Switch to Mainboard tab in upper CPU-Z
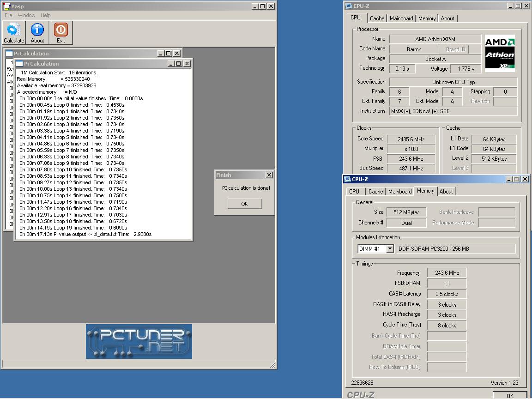Image resolution: width=532 pixels, height=399 pixels. [x=401, y=18]
